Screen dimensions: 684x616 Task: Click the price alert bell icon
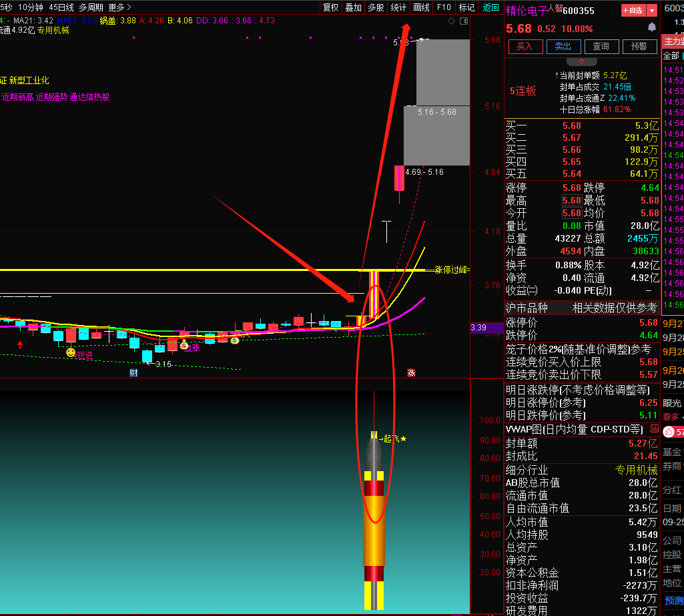(x=652, y=27)
